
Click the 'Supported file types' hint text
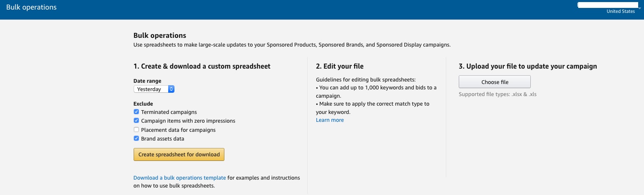[497, 94]
